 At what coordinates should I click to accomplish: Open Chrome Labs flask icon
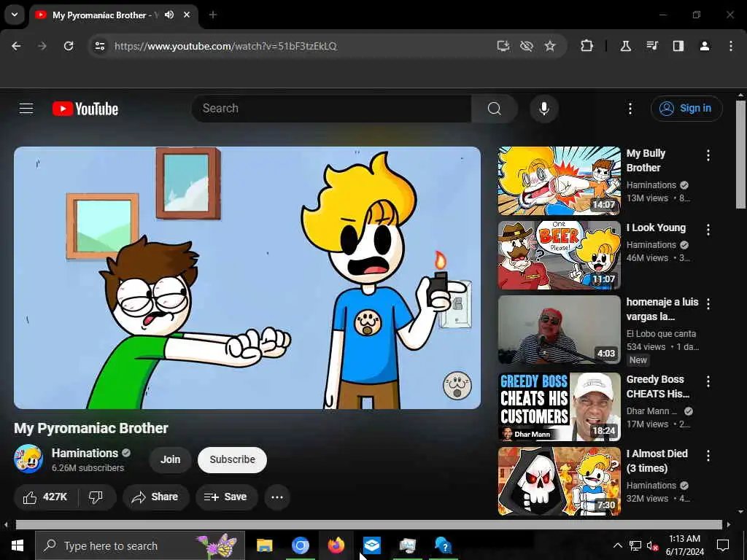click(625, 46)
